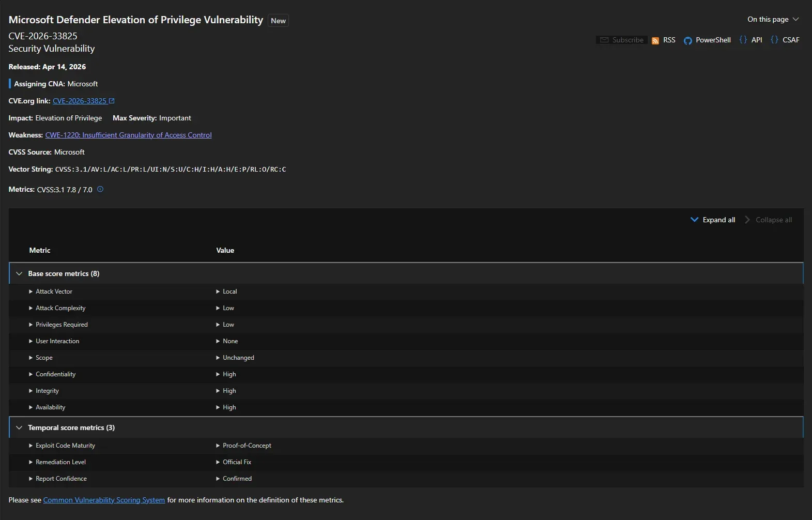The width and height of the screenshot is (812, 520).
Task: Click the RSS feed icon
Action: tap(655, 40)
